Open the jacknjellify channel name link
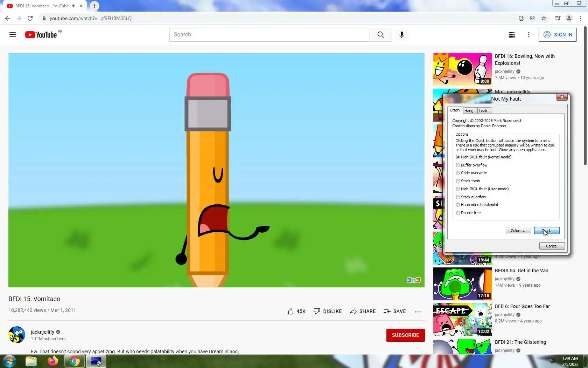 [42, 332]
